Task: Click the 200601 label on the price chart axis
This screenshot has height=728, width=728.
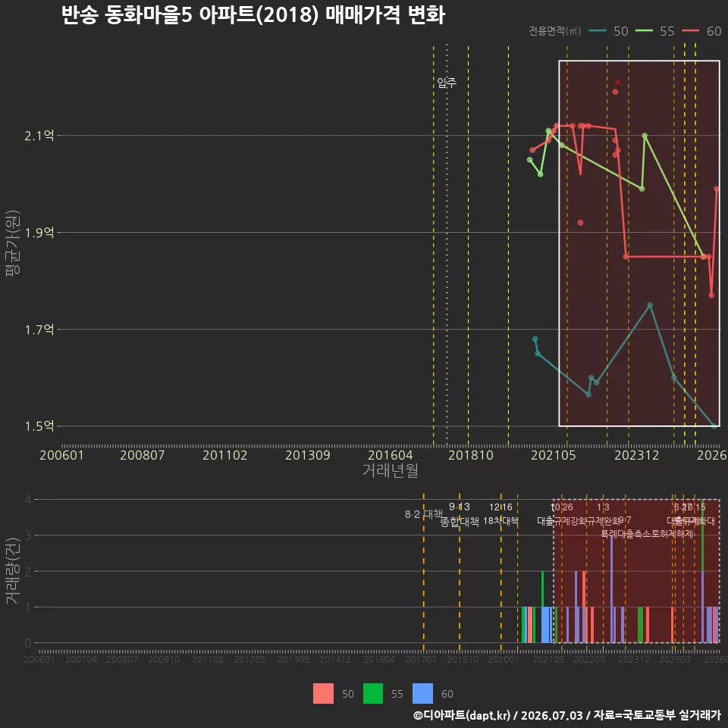Action: 61,455
